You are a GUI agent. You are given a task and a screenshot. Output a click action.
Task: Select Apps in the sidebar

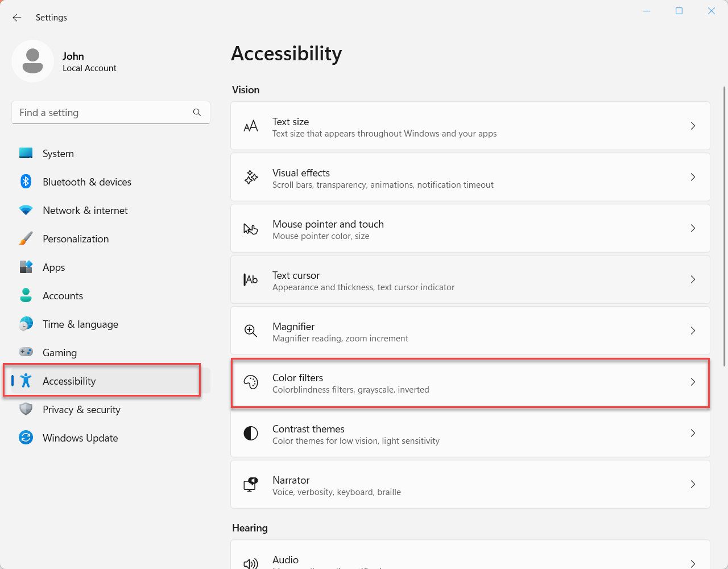point(111,267)
